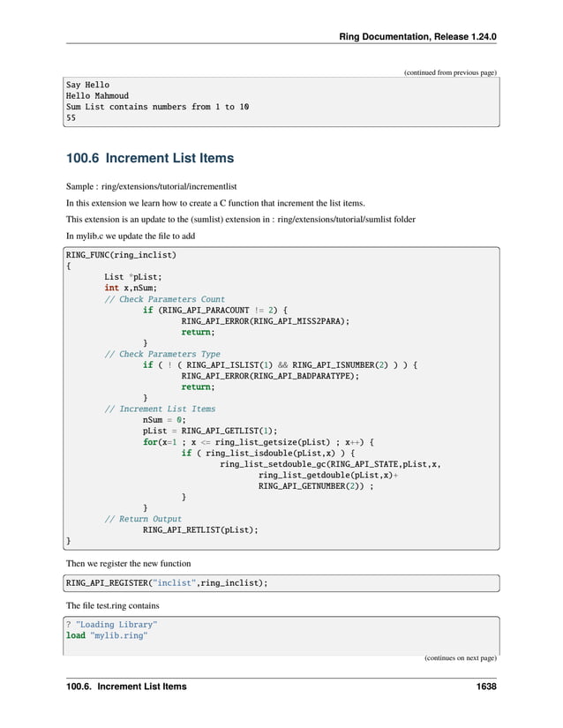This screenshot has height=728, width=563.
Task: Click 'RING_API_RETLIST(pList);'
Action: [x=200, y=530]
